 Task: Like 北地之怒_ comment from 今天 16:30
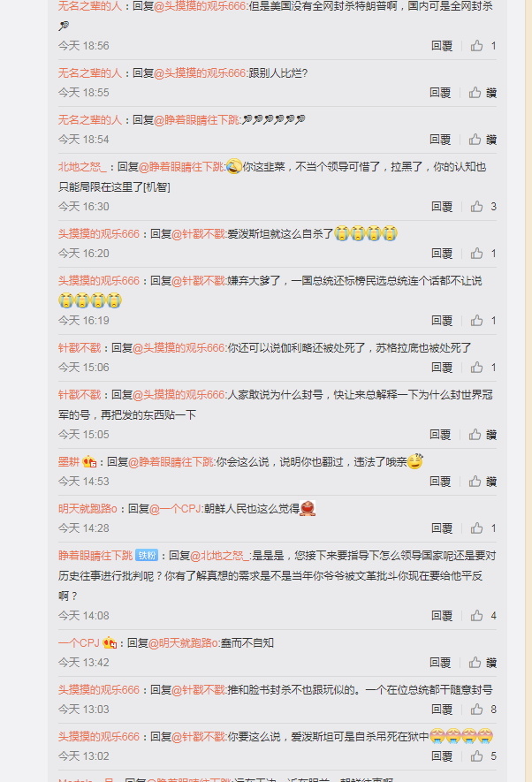click(477, 207)
